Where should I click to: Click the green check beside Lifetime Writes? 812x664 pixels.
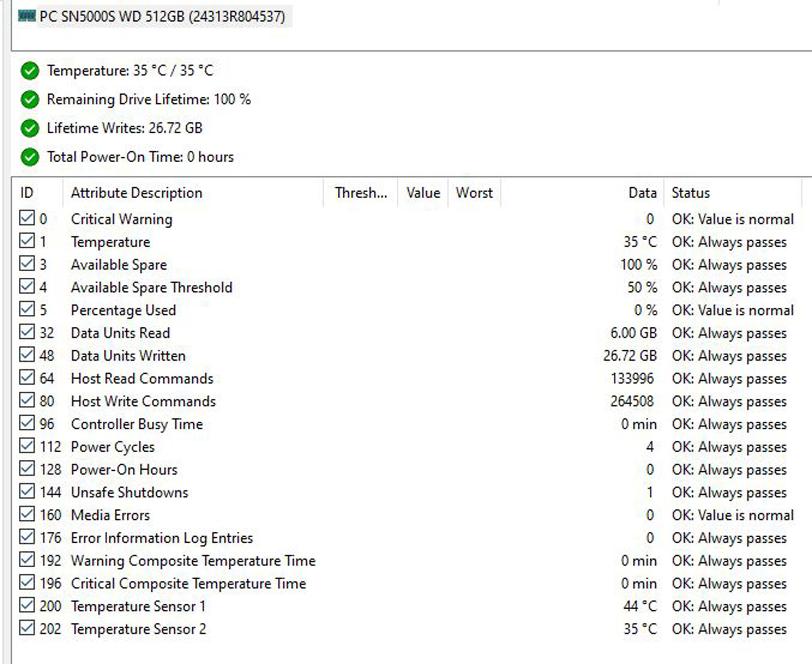tap(30, 128)
